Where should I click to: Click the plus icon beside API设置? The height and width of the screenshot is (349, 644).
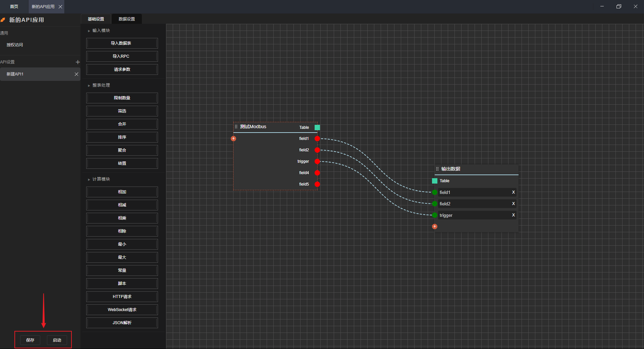[77, 62]
